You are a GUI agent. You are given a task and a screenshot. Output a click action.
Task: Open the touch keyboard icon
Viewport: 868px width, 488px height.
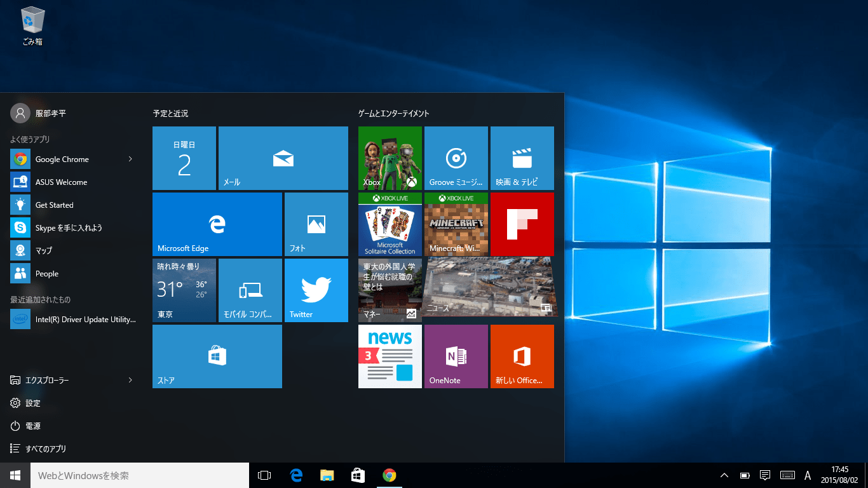787,475
